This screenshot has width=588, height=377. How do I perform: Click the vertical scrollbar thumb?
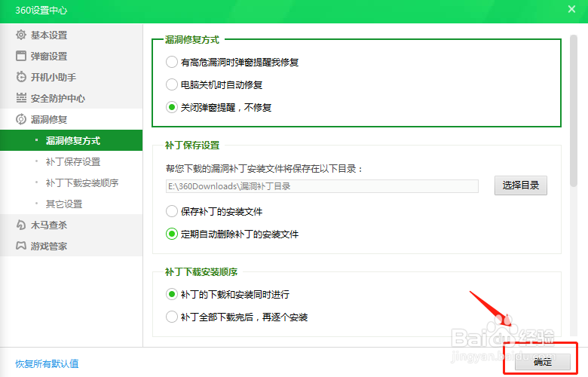click(574, 111)
